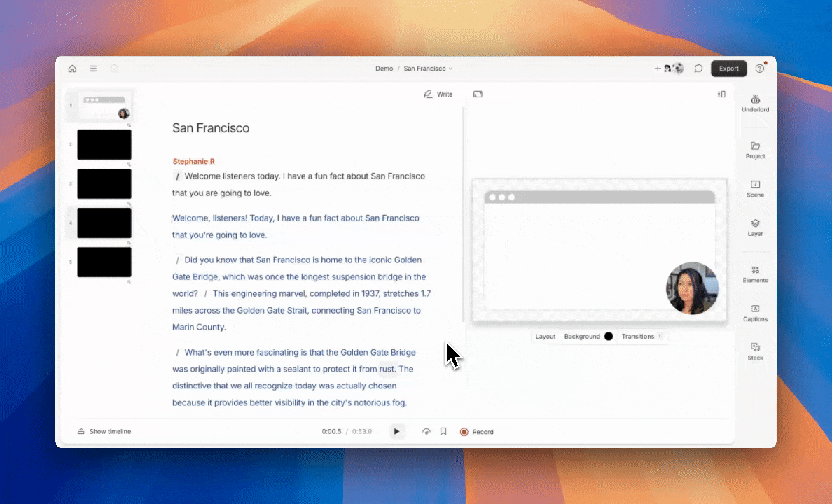Select scene 1 thumbnail
The image size is (832, 504).
[x=104, y=106]
